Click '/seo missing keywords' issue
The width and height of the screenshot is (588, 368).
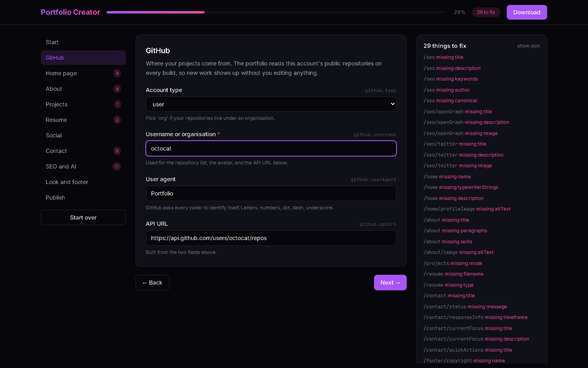coord(451,79)
